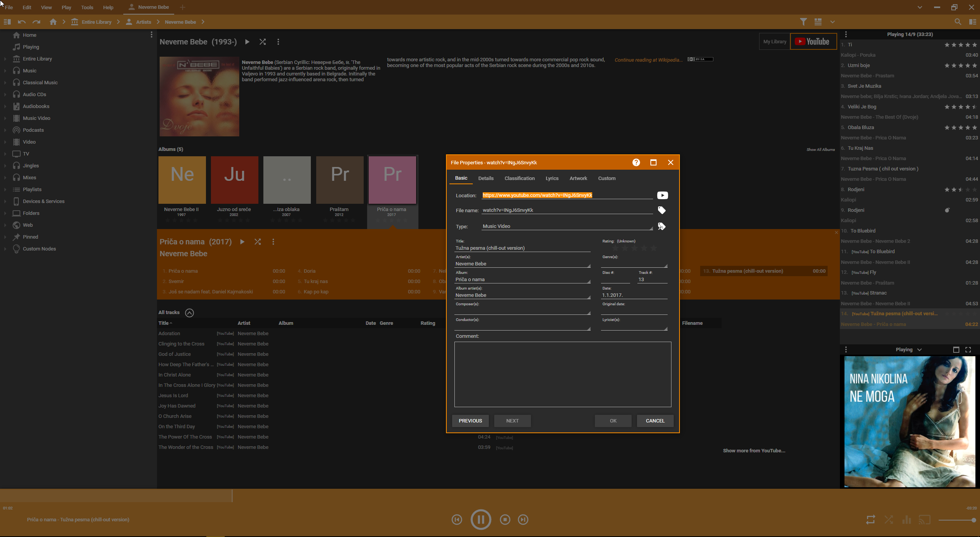The width and height of the screenshot is (980, 537).
Task: Adjust the volume slider handle
Action: point(973,520)
